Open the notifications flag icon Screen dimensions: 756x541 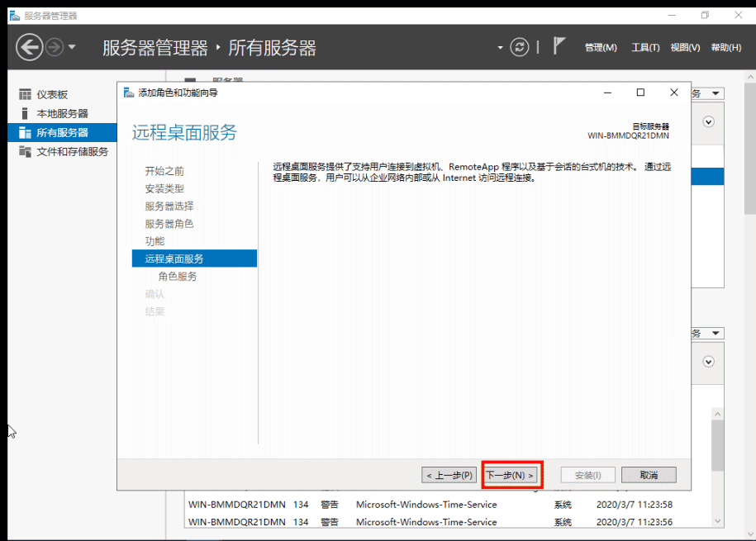tap(559, 46)
